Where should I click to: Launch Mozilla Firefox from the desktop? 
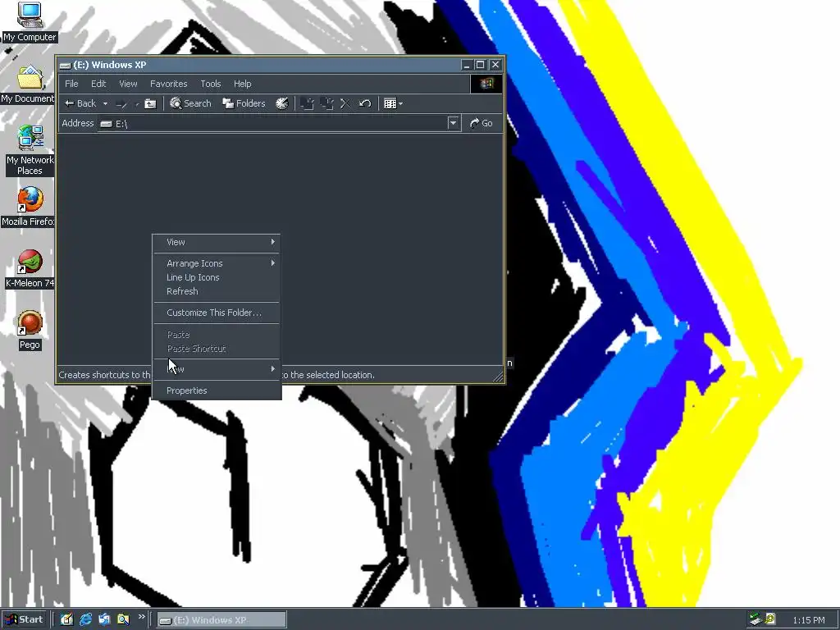29,207
